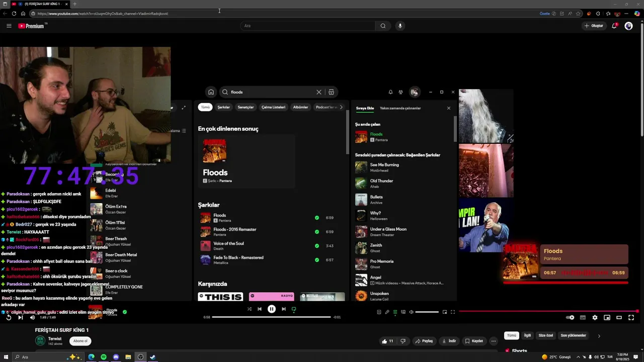Toggle Spotify repeat mode
Image resolution: width=644 pixels, height=362 pixels.
pyautogui.click(x=294, y=309)
